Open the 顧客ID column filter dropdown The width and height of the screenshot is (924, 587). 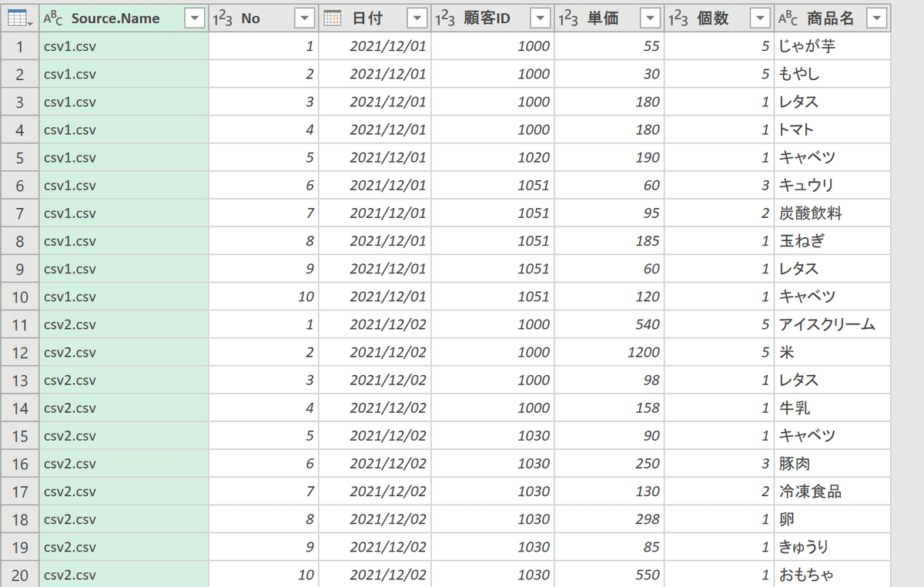pyautogui.click(x=541, y=18)
